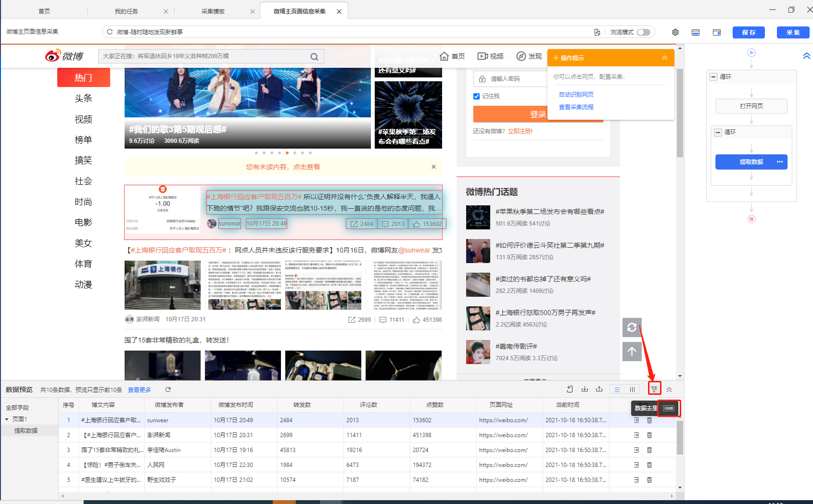Select the 头条 category

(x=84, y=98)
